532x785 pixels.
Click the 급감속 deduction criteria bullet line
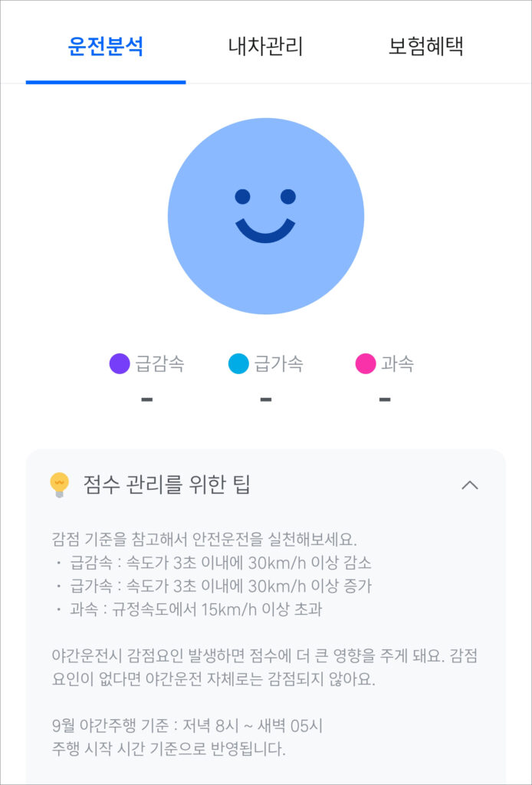(214, 563)
